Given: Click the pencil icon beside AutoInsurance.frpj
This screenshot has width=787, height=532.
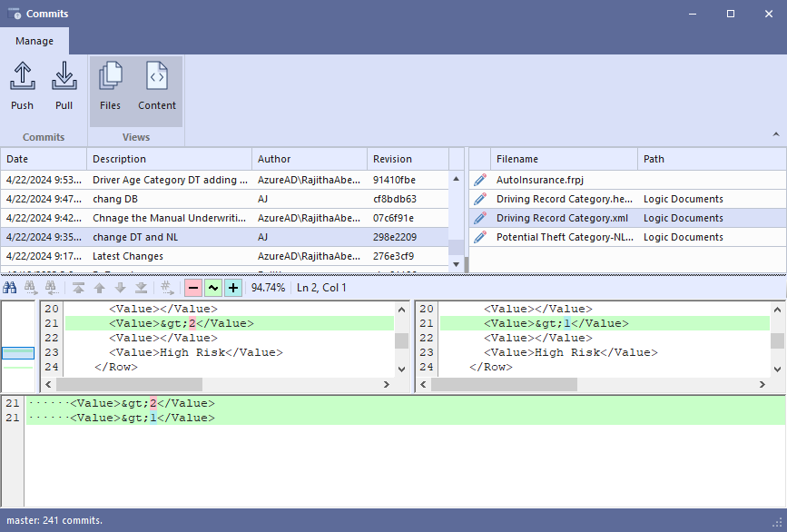Looking at the screenshot, I should click(x=480, y=180).
